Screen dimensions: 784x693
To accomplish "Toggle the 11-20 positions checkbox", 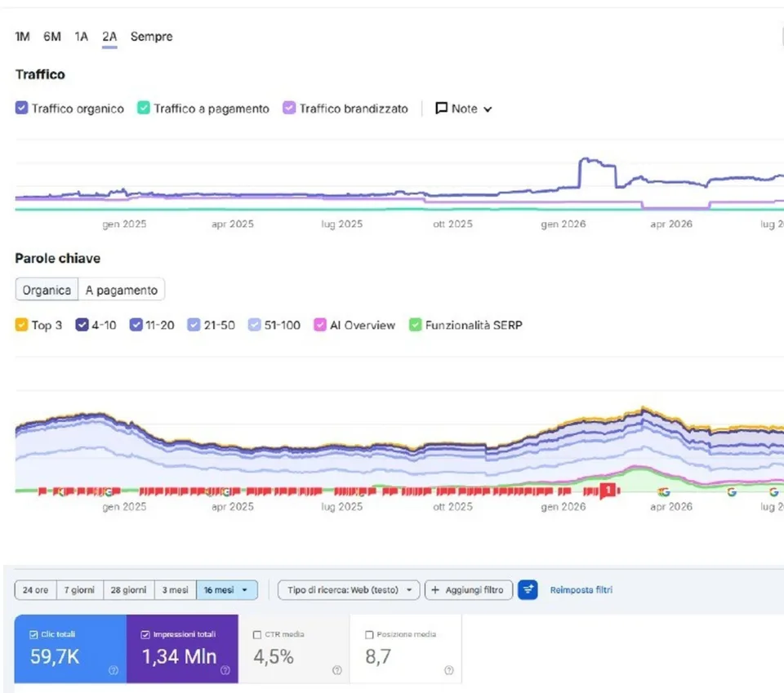I will [x=136, y=325].
